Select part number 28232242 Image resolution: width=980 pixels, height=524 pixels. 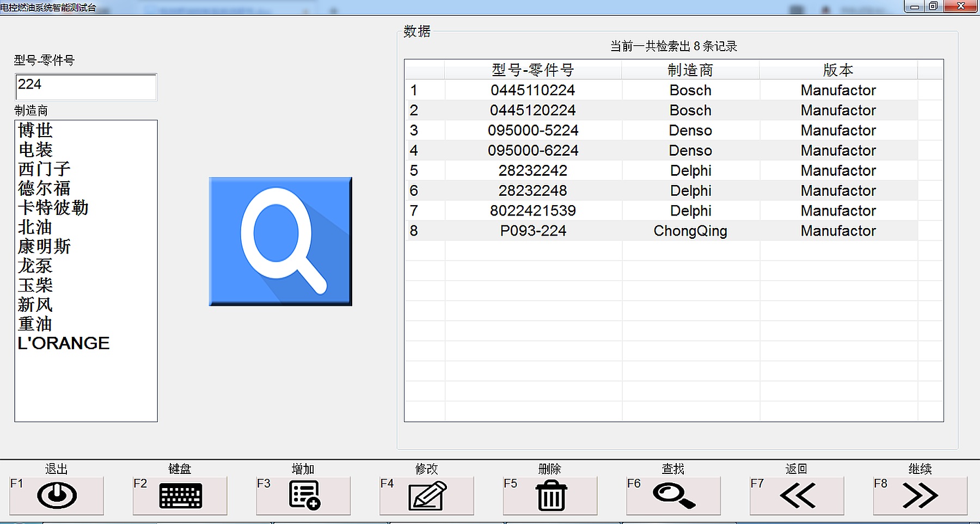[533, 171]
